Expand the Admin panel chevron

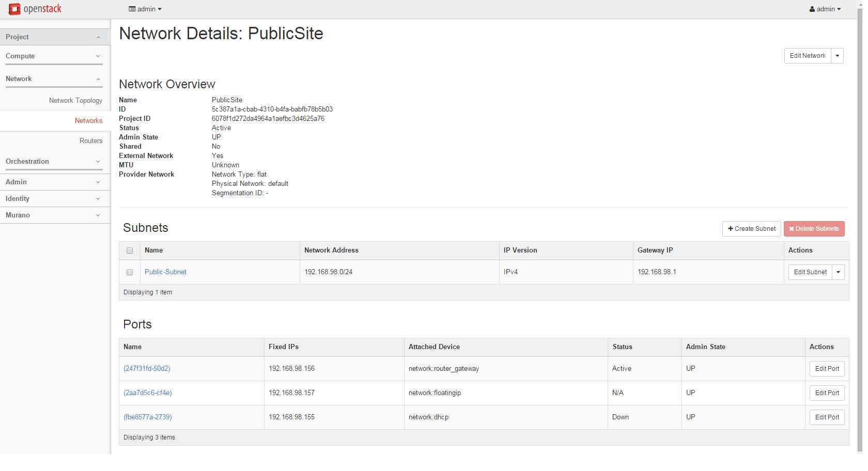[98, 182]
